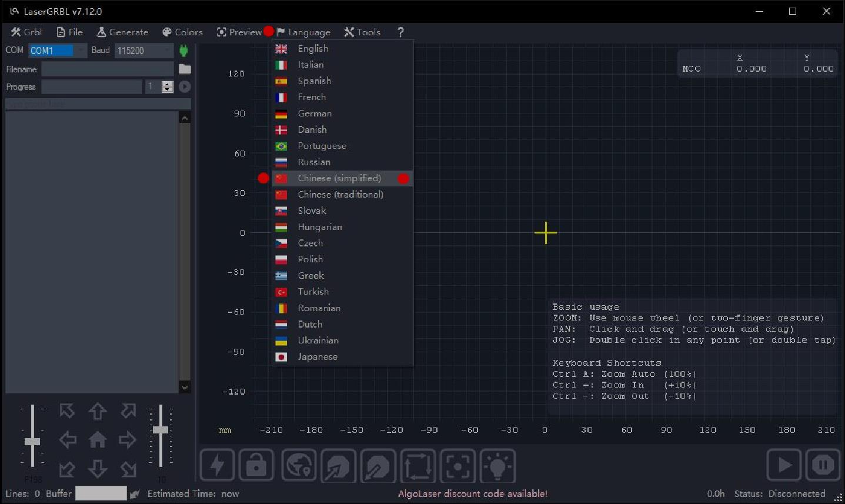Select Danish language
Screen dimensions: 845x504
342,130
